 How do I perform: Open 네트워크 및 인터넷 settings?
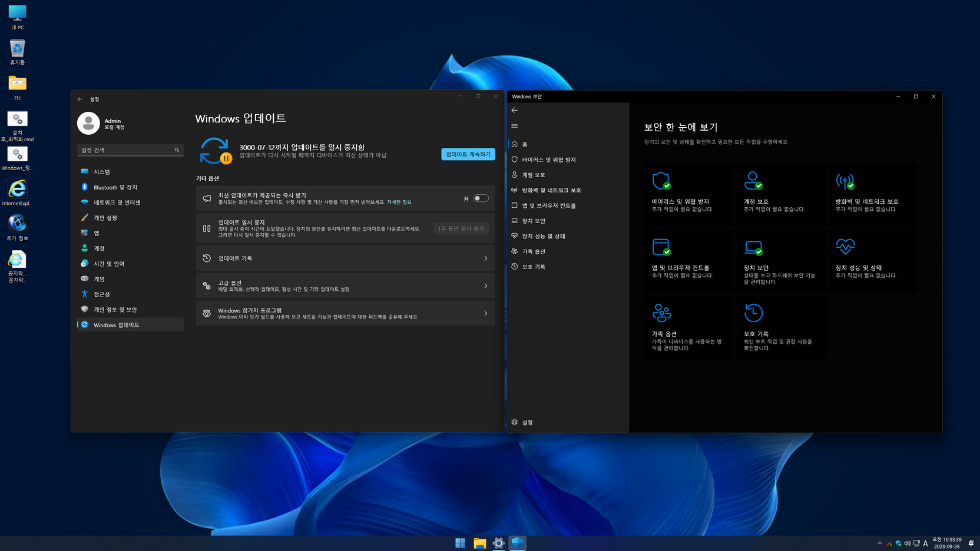[x=130, y=203]
